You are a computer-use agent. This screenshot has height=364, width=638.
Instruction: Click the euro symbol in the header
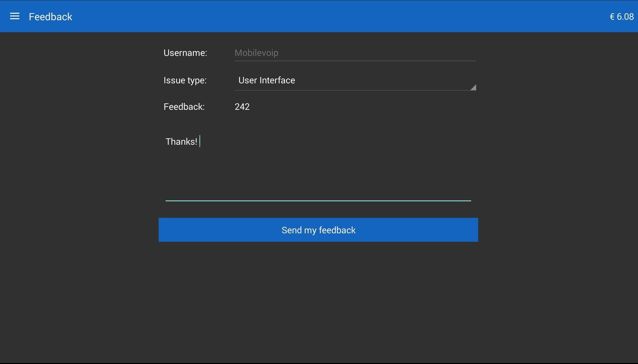612,17
